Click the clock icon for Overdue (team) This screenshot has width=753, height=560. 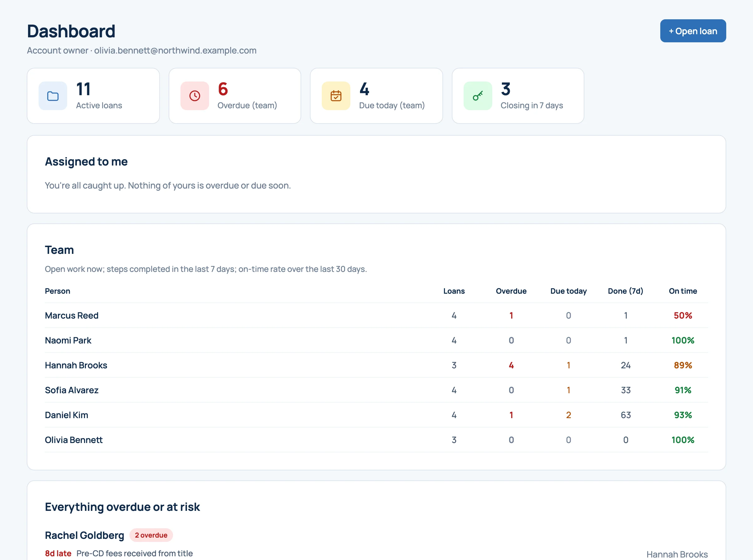[x=194, y=96]
